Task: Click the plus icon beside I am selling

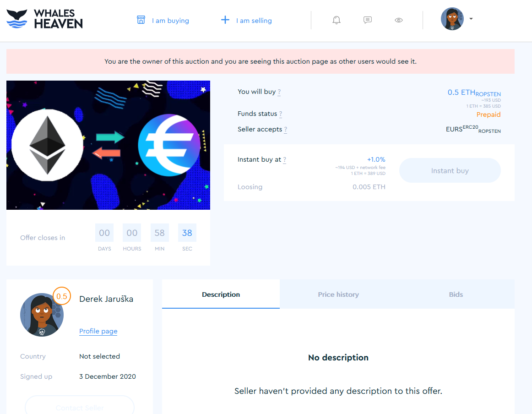Action: [x=225, y=20]
